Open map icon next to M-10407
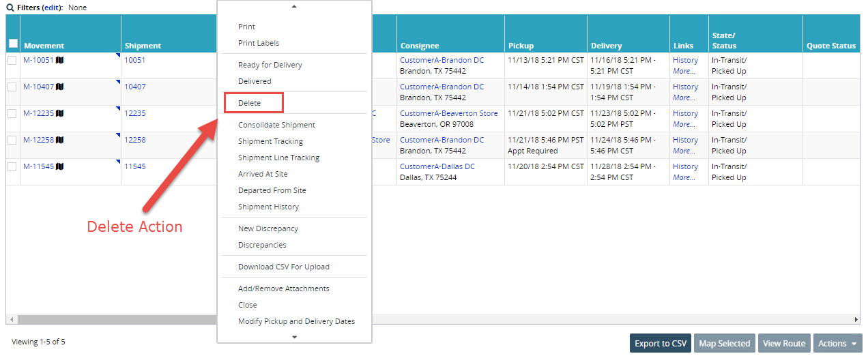This screenshot has width=868, height=356. click(x=59, y=87)
